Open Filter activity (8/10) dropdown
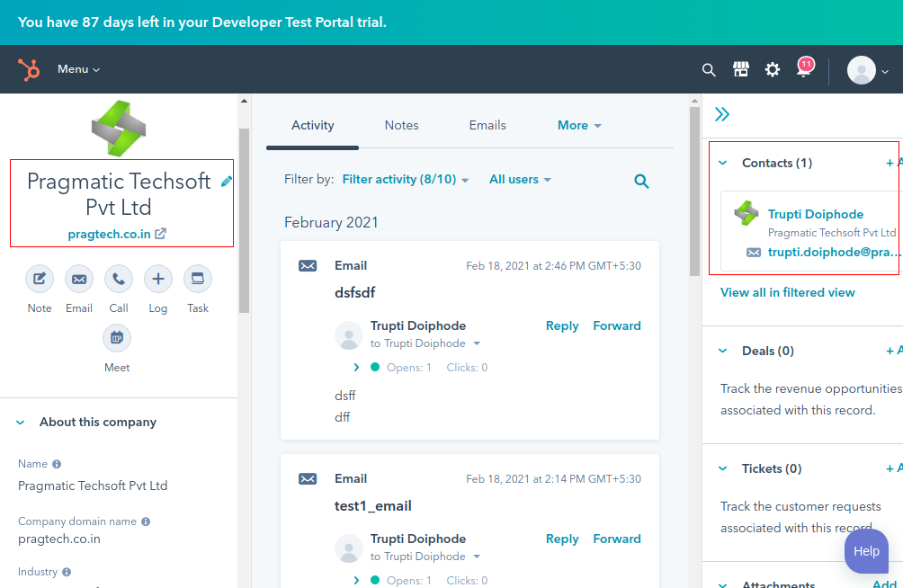The height and width of the screenshot is (588, 903). [x=406, y=180]
